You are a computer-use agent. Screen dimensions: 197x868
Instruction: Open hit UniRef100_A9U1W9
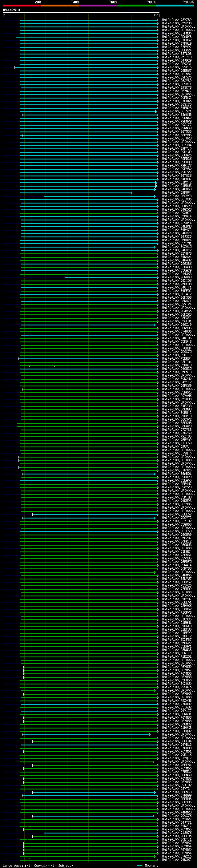[x=177, y=152]
